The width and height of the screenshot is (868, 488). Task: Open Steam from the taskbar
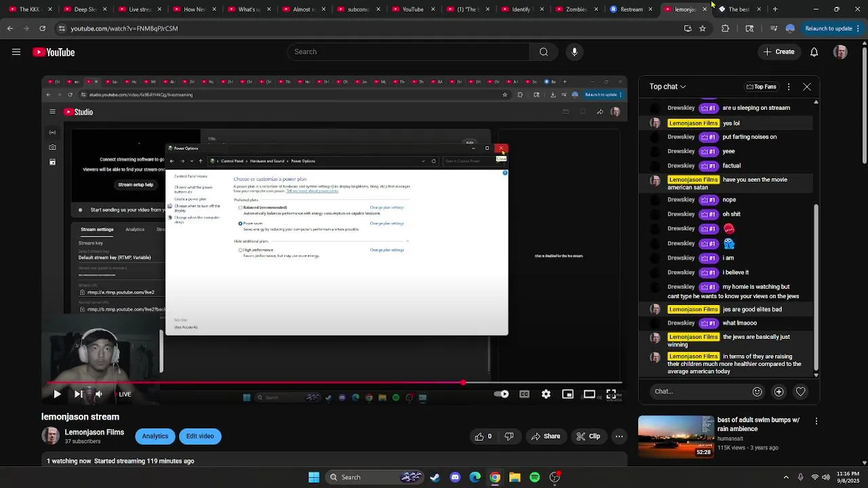pyautogui.click(x=435, y=477)
